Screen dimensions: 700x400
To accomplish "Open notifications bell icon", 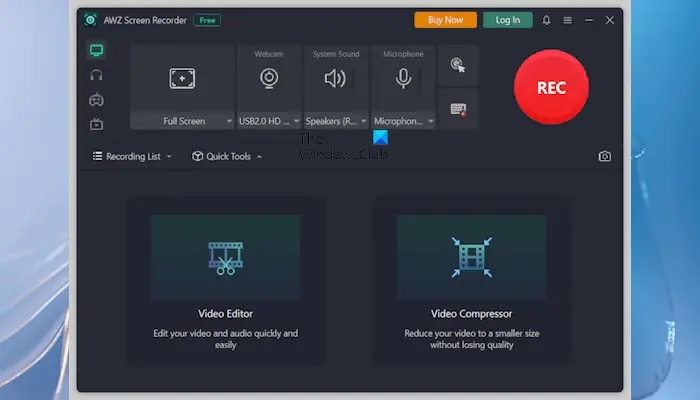I will [546, 20].
